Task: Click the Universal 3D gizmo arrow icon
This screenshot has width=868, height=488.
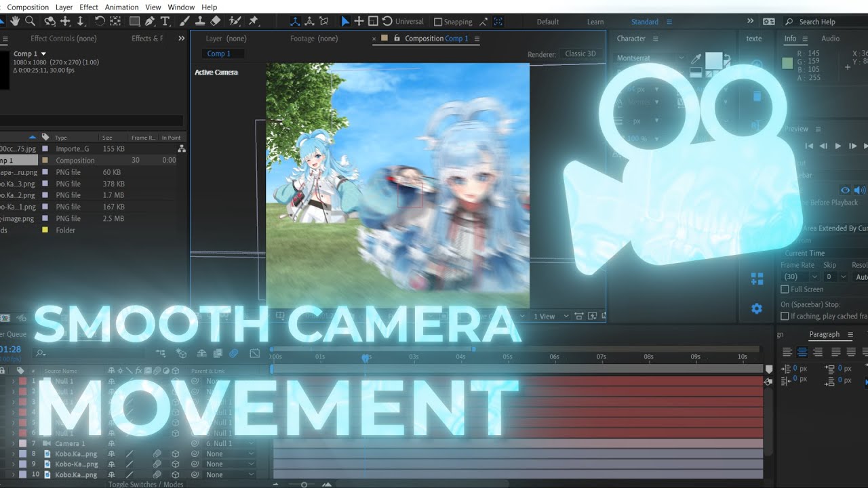Action: (x=344, y=22)
